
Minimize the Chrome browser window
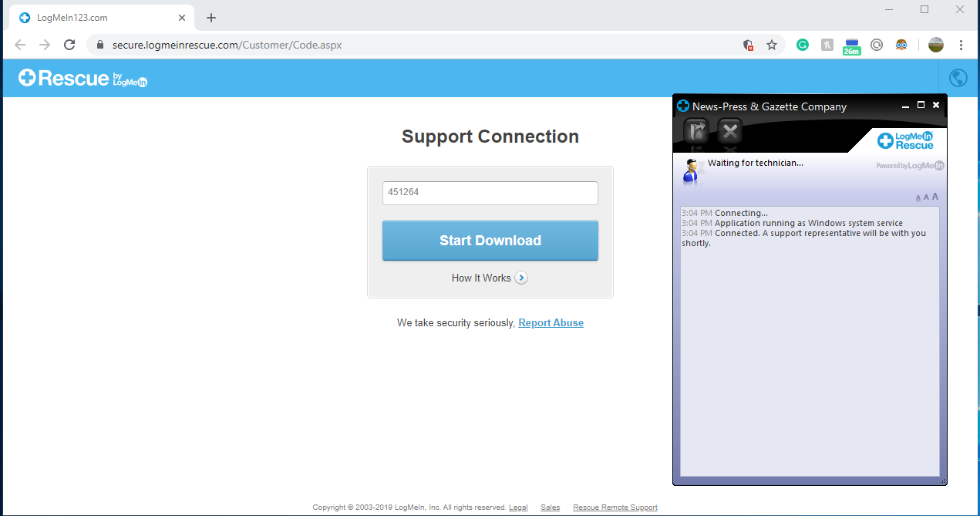pos(889,9)
